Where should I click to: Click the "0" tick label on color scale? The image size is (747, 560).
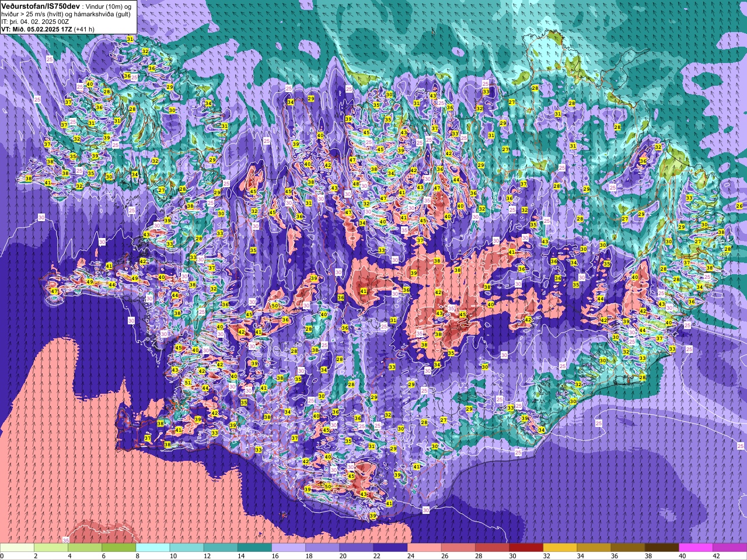click(x=2, y=556)
